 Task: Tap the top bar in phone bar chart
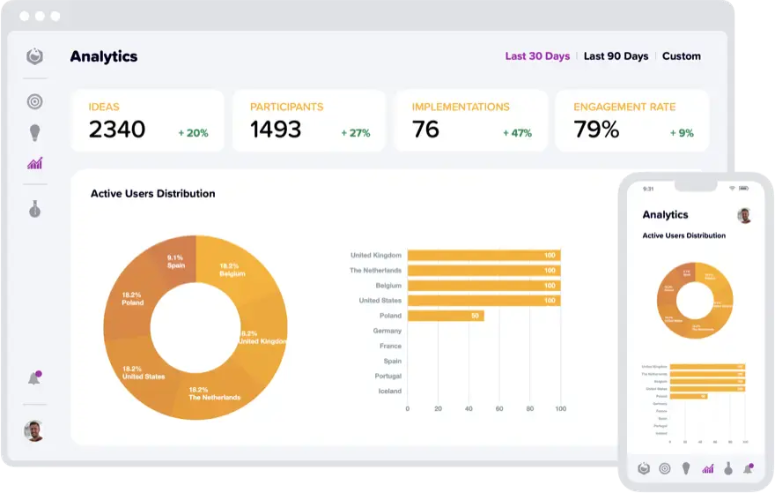pyautogui.click(x=707, y=366)
